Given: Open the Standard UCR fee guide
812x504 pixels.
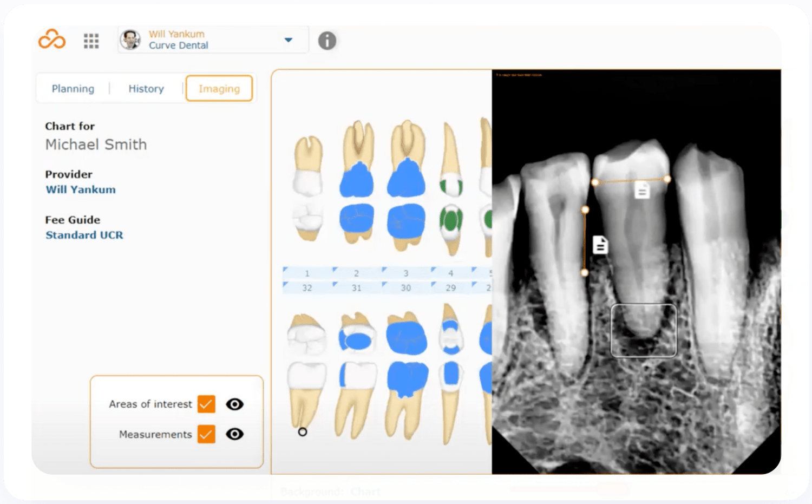Looking at the screenshot, I should [84, 235].
